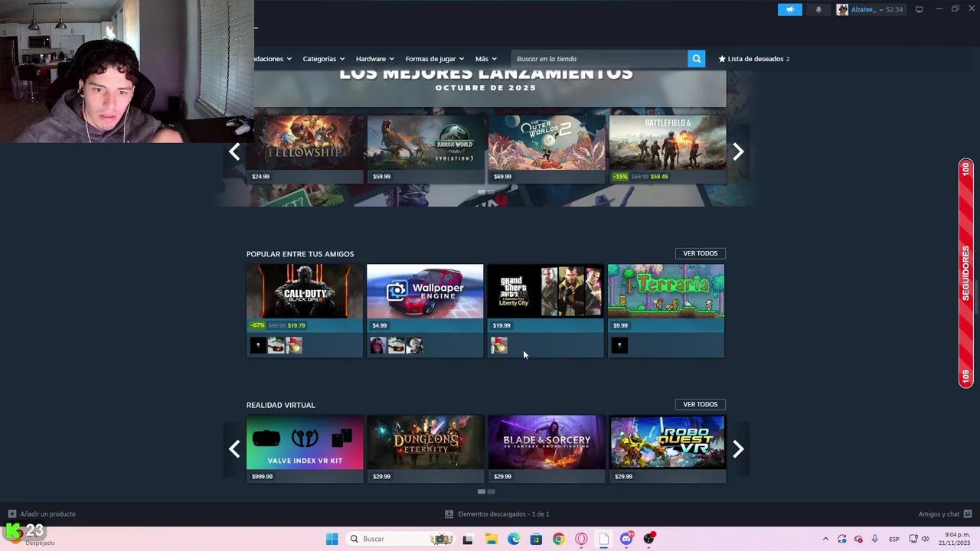
Task: Open Battlefield 6 game card
Action: (x=667, y=149)
